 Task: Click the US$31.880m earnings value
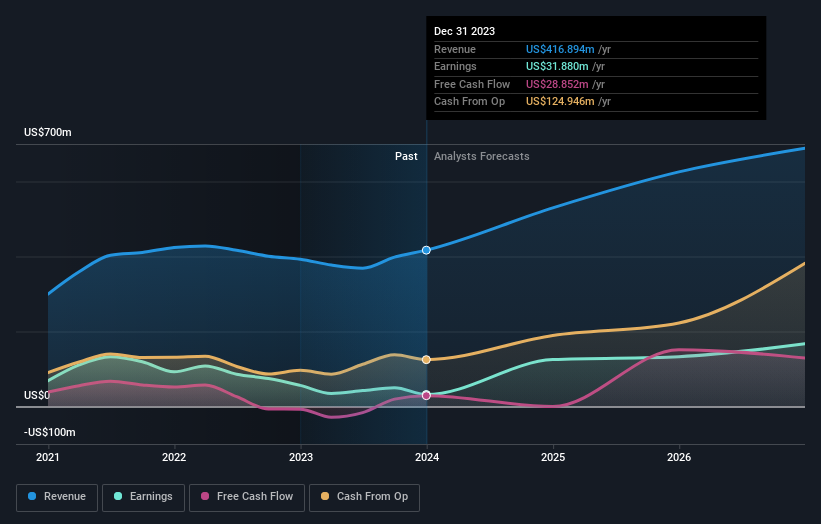tap(557, 66)
